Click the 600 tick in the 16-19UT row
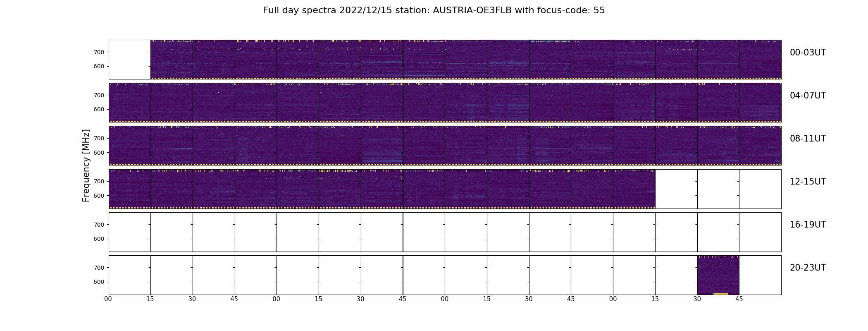The width and height of the screenshot is (868, 331). click(x=99, y=239)
